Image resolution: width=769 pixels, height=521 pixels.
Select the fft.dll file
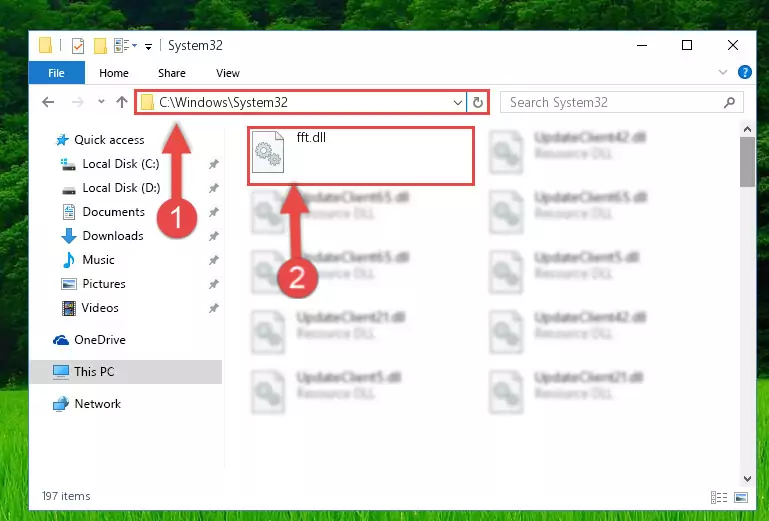point(360,156)
